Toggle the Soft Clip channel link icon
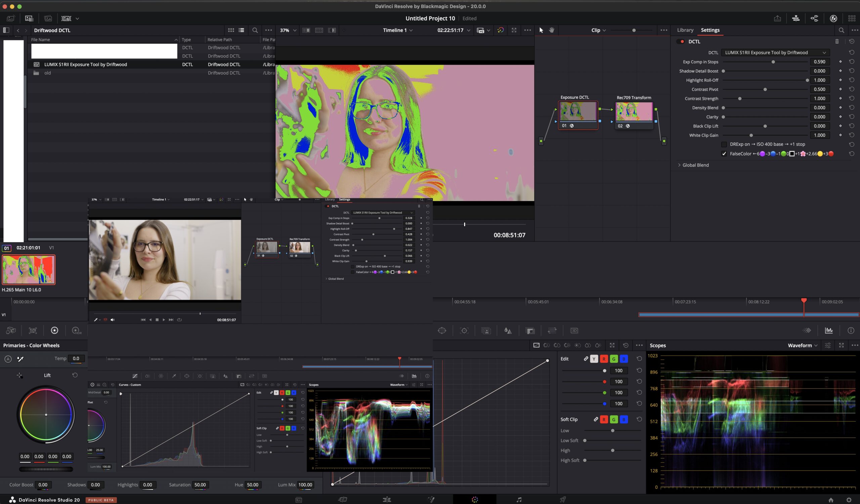Screen dimensions: 860x504 click(x=596, y=419)
